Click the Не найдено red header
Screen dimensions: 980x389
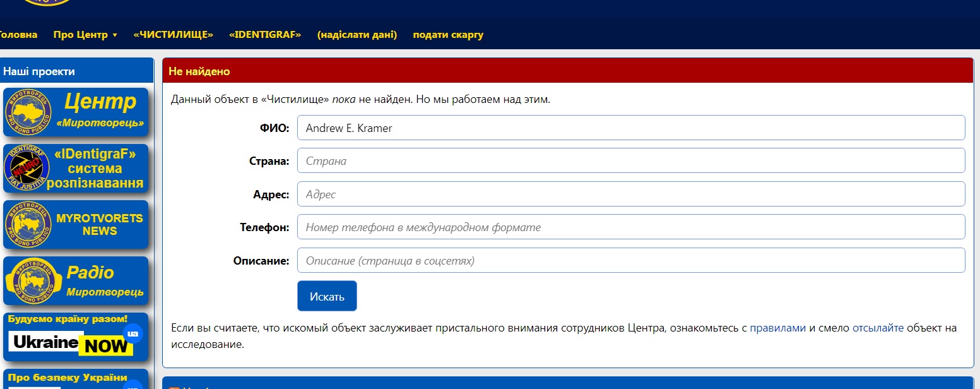tap(568, 71)
